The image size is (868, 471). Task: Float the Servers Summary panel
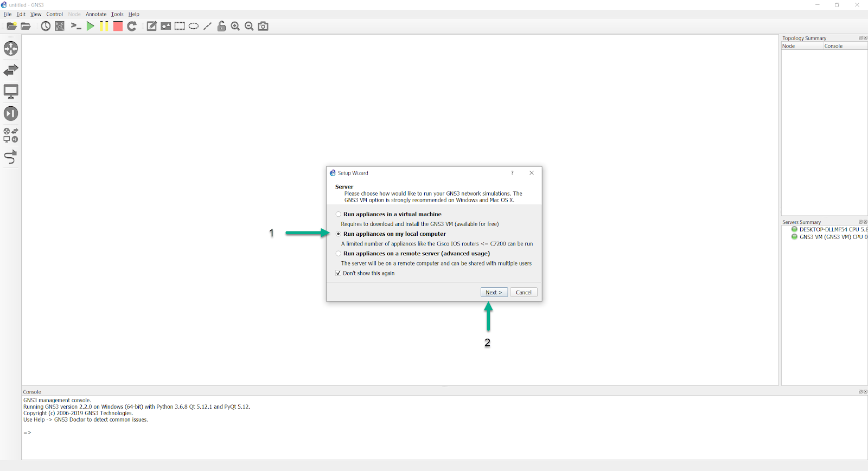click(860, 222)
